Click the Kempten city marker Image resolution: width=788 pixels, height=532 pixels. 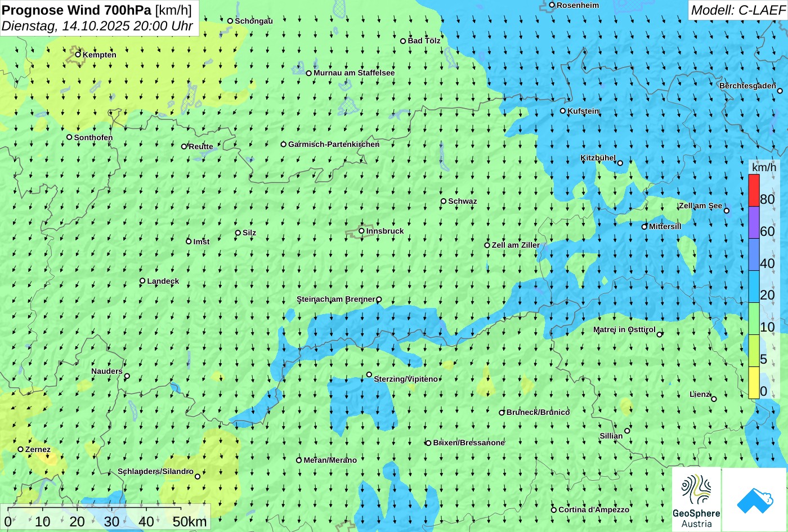pyautogui.click(x=78, y=55)
